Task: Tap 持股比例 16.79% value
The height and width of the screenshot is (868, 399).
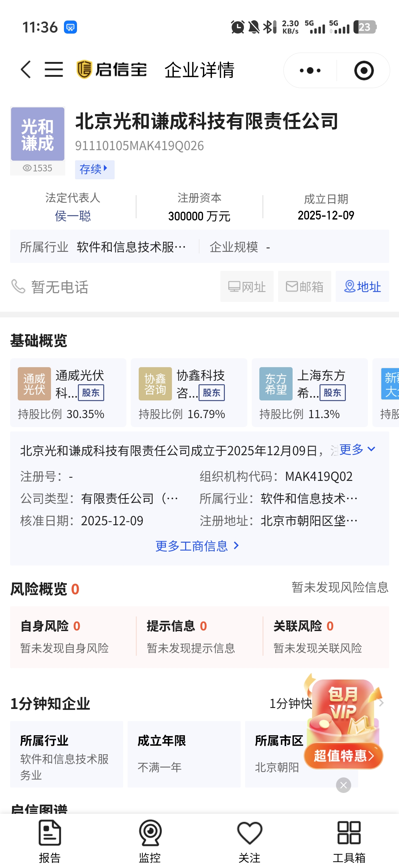Action: pyautogui.click(x=206, y=414)
